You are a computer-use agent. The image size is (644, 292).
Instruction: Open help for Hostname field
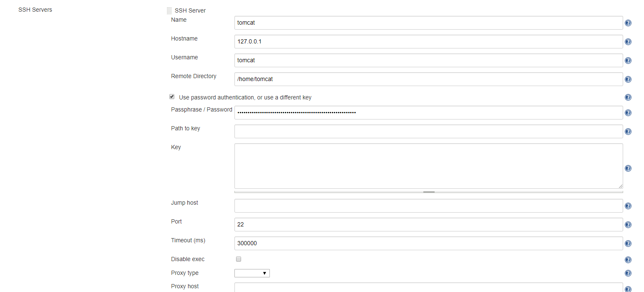pos(628,42)
